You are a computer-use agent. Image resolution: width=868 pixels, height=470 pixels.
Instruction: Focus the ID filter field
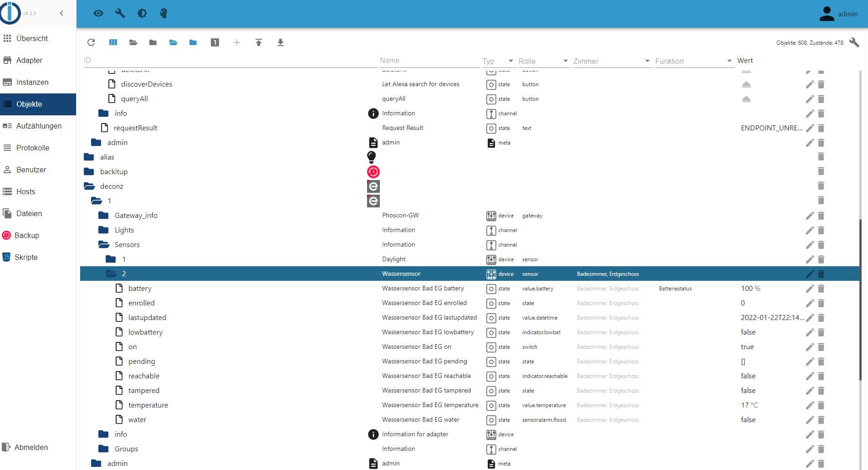[230, 61]
